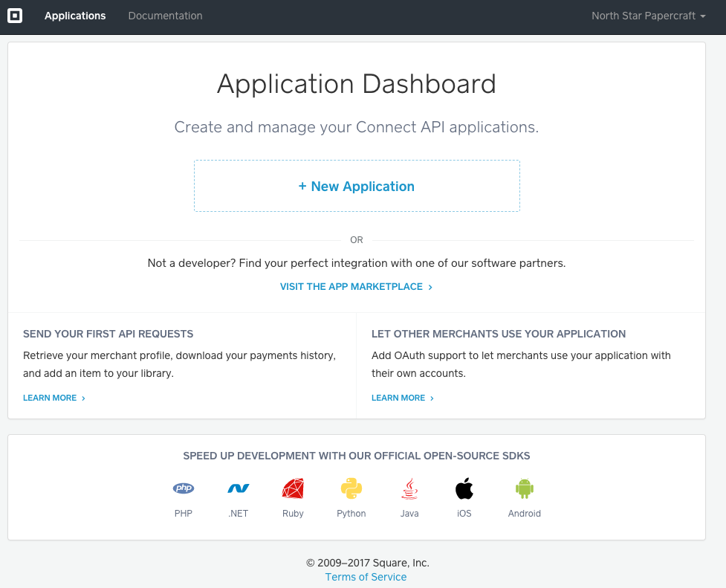
Task: Select the iOS Apple icon
Action: tap(464, 488)
